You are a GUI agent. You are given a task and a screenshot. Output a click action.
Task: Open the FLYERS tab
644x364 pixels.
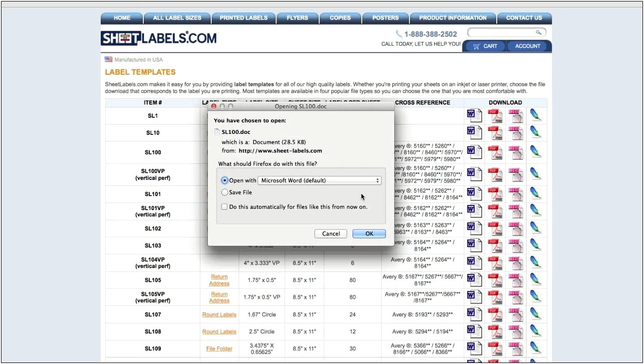click(x=297, y=18)
